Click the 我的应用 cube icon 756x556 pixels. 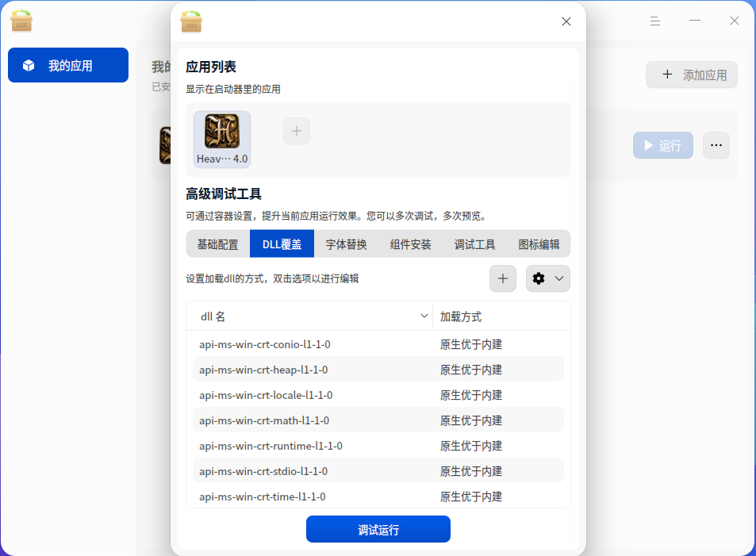[29, 65]
